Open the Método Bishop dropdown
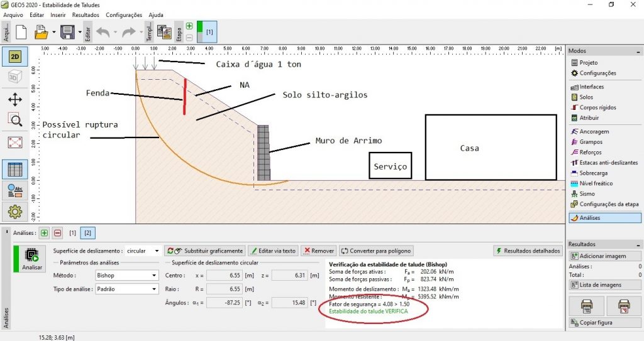The width and height of the screenshot is (644, 341). [x=126, y=275]
